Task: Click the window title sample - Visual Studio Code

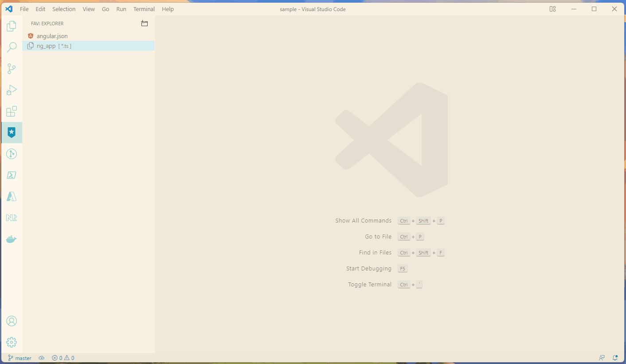Action: pos(313,9)
